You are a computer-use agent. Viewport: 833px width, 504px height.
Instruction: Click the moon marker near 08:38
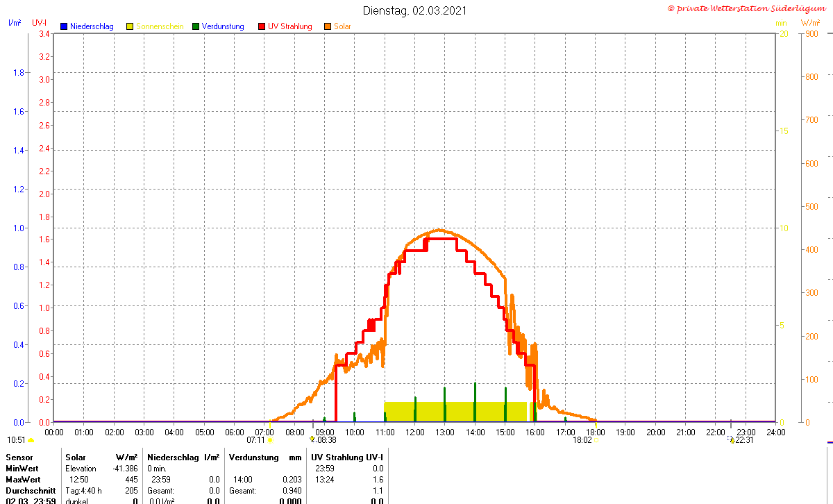tap(312, 439)
